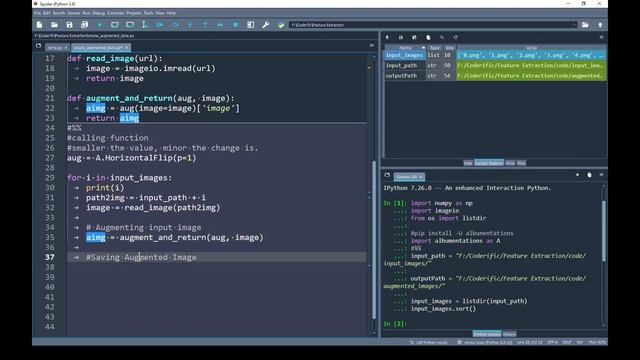The width and height of the screenshot is (640, 360).
Task: Switch to the Plots pane tab
Action: point(510,163)
